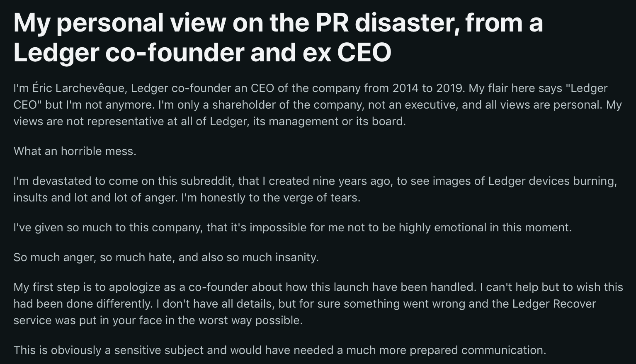Viewport: 636px width, 364px height.
Task: Click the phrase "verge of tears"
Action: pos(320,198)
